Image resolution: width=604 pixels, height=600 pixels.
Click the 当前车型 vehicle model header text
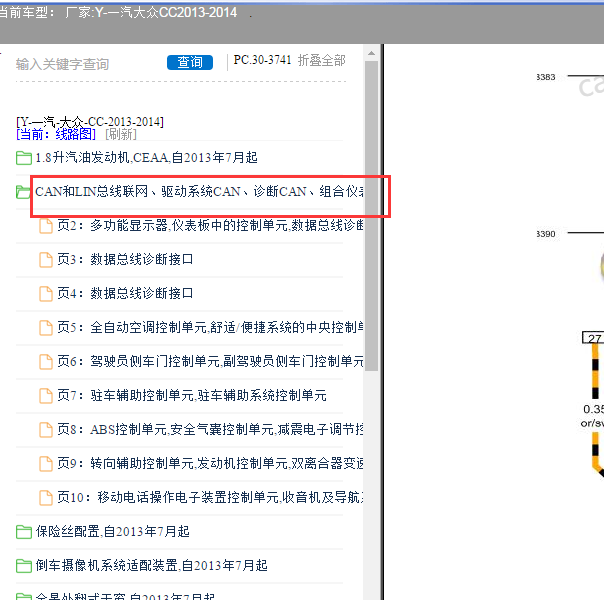[x=118, y=13]
